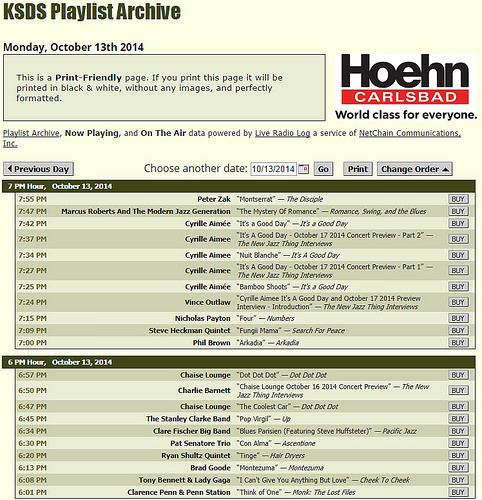Buy Phil Brown's Arkadia track
The height and width of the screenshot is (500, 482).
coord(458,343)
